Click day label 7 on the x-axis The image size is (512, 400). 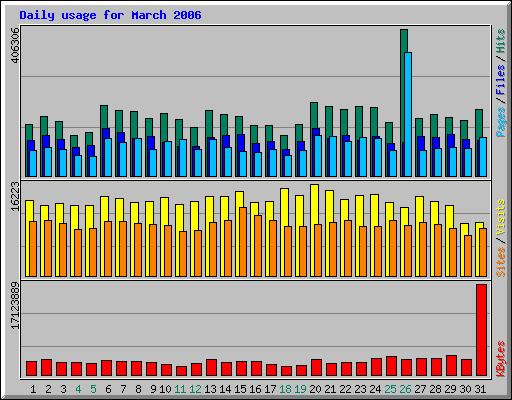click(123, 389)
